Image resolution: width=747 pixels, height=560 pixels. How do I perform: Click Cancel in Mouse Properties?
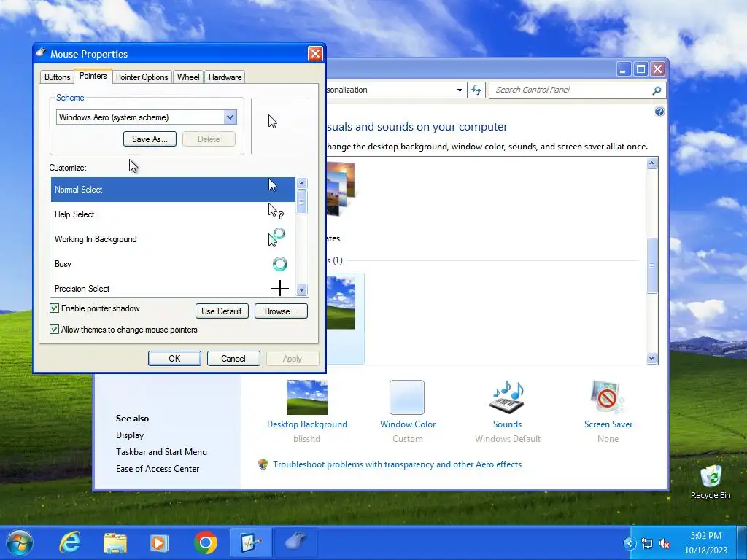pyautogui.click(x=233, y=359)
